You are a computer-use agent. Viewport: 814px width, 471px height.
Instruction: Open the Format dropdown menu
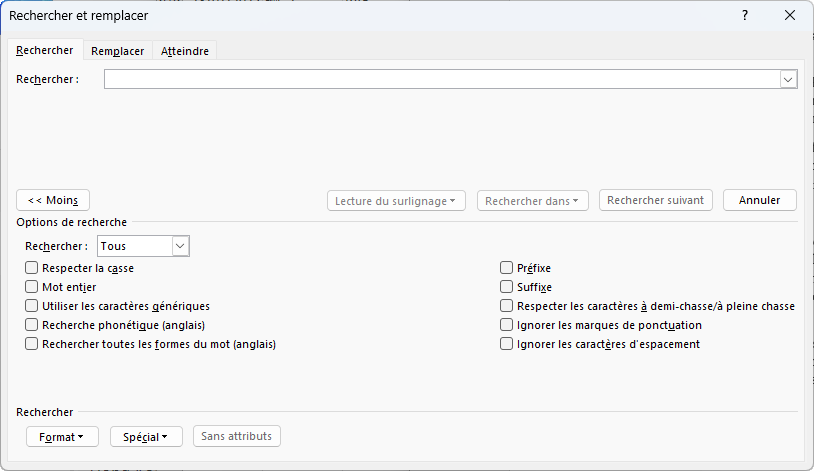62,436
